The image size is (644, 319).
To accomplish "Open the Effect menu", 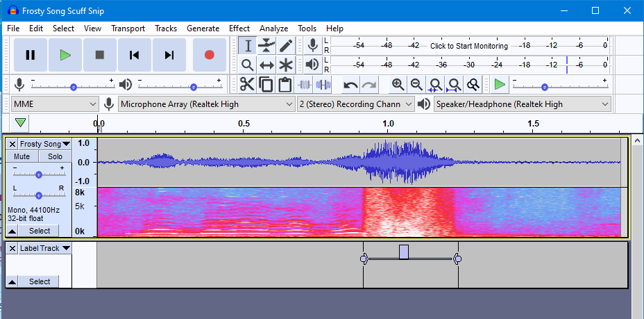I will (239, 28).
